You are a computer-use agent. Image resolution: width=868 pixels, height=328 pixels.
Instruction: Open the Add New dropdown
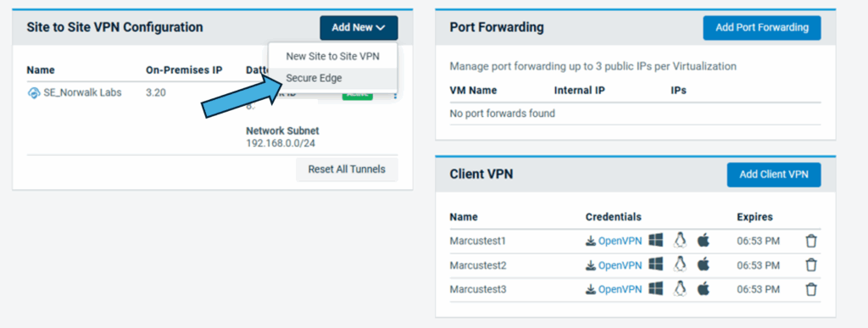[x=359, y=28]
